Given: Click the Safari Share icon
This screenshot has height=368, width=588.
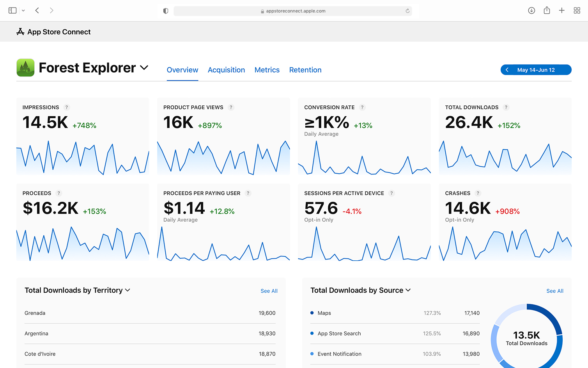Looking at the screenshot, I should point(547,10).
